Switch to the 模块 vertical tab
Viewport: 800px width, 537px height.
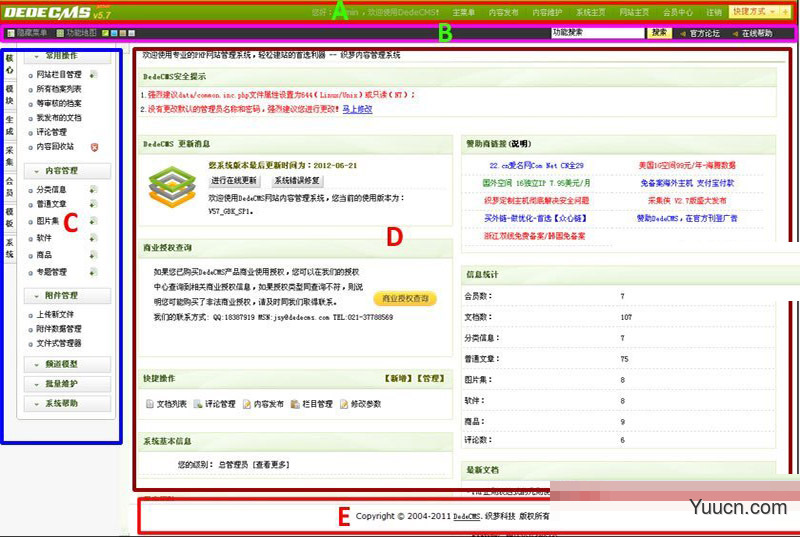10,95
